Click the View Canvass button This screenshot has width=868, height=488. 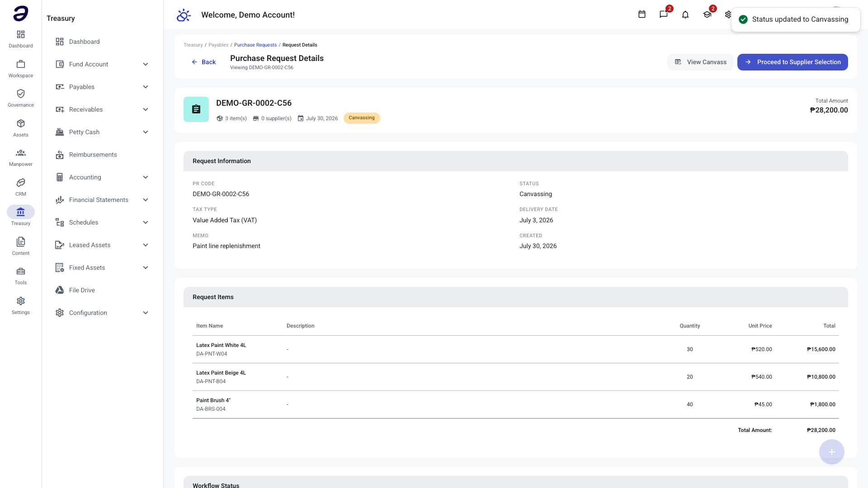coord(700,62)
